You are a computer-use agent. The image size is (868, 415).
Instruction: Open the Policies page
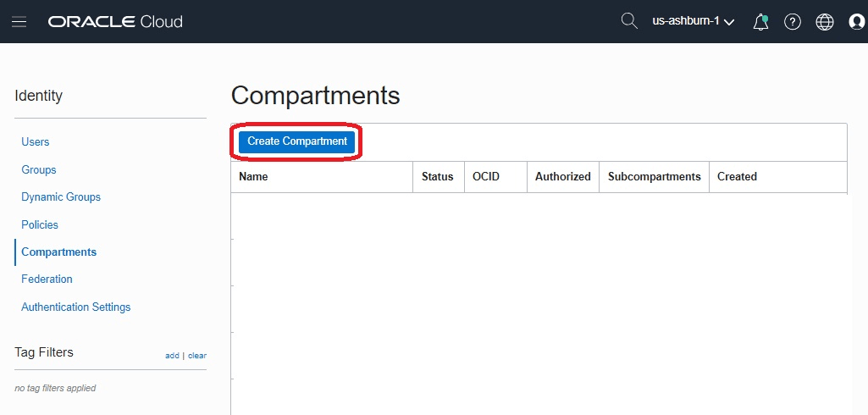(x=40, y=224)
